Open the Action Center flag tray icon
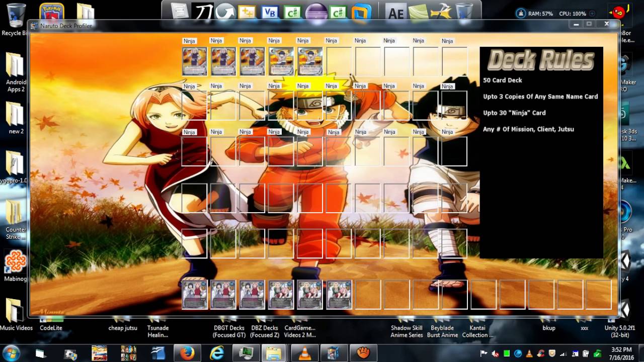Image resolution: width=644 pixels, height=362 pixels. point(485,353)
